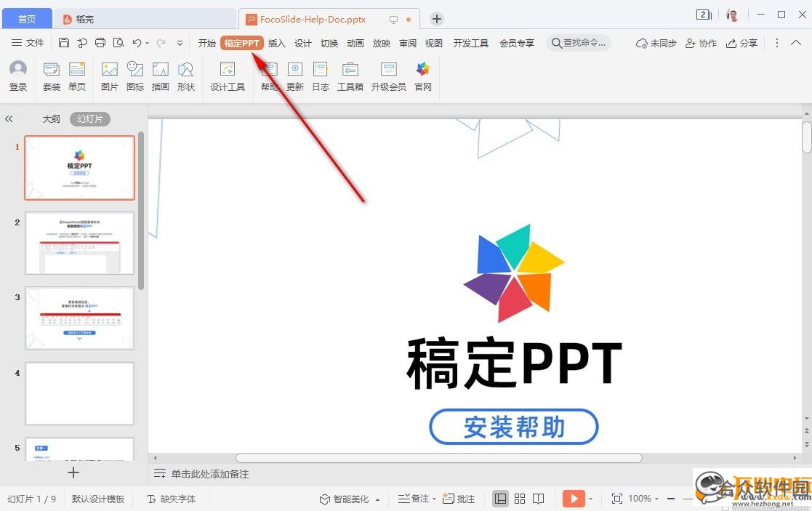Switch to Reading view book icon
This screenshot has height=511, width=812.
[x=539, y=499]
